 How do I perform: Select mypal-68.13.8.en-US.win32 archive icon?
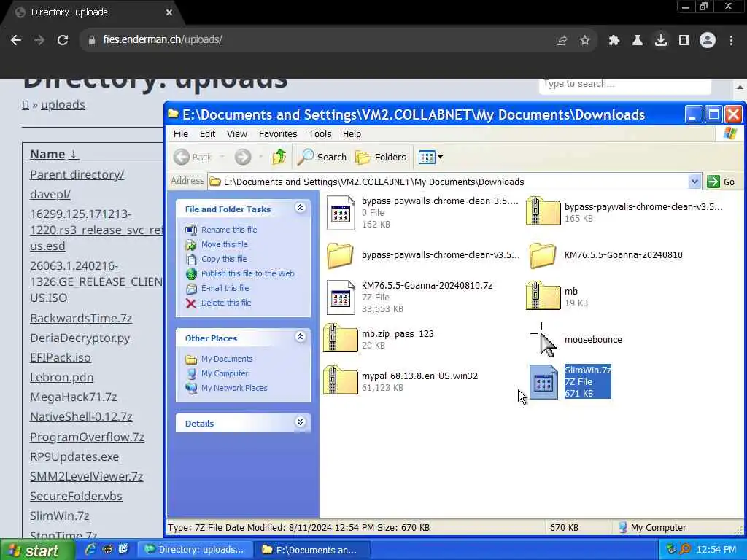[x=340, y=381]
